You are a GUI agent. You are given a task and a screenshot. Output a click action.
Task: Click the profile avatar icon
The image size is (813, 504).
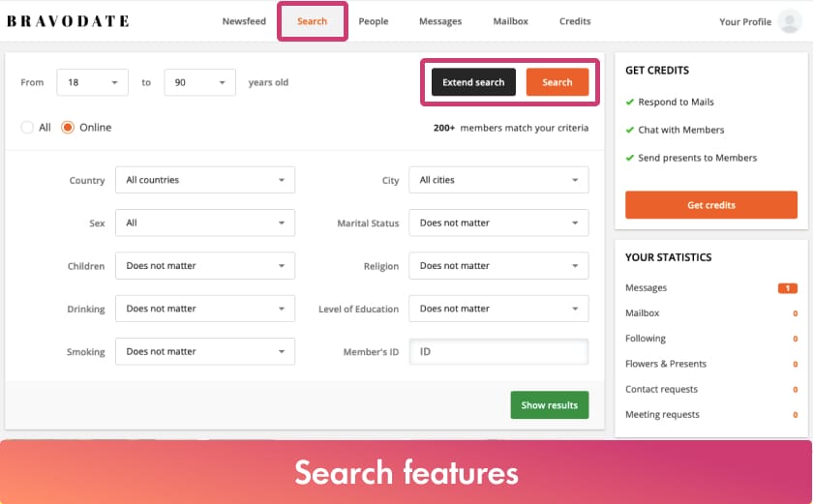(x=789, y=21)
